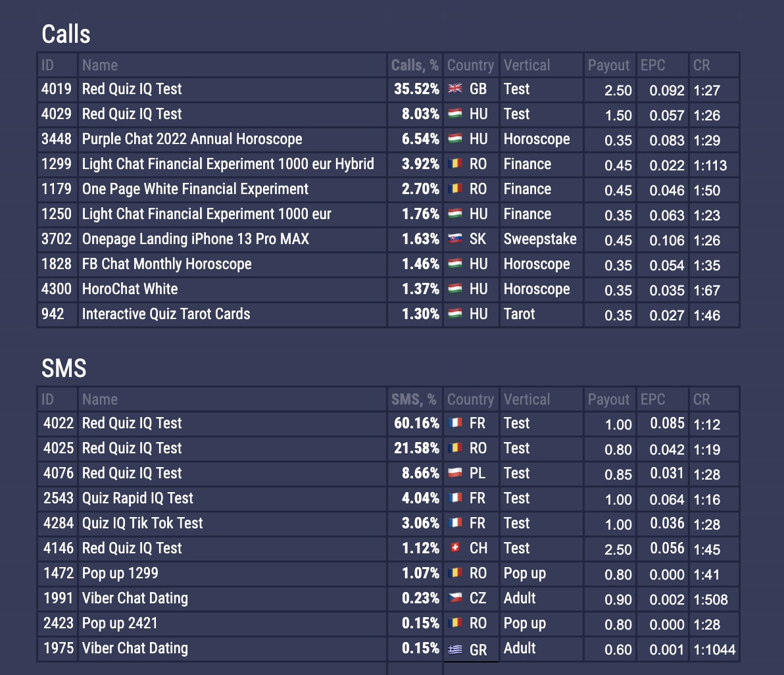Screen dimensions: 784x675
Task: Click the Vertical header in Calls table
Action: (527, 65)
